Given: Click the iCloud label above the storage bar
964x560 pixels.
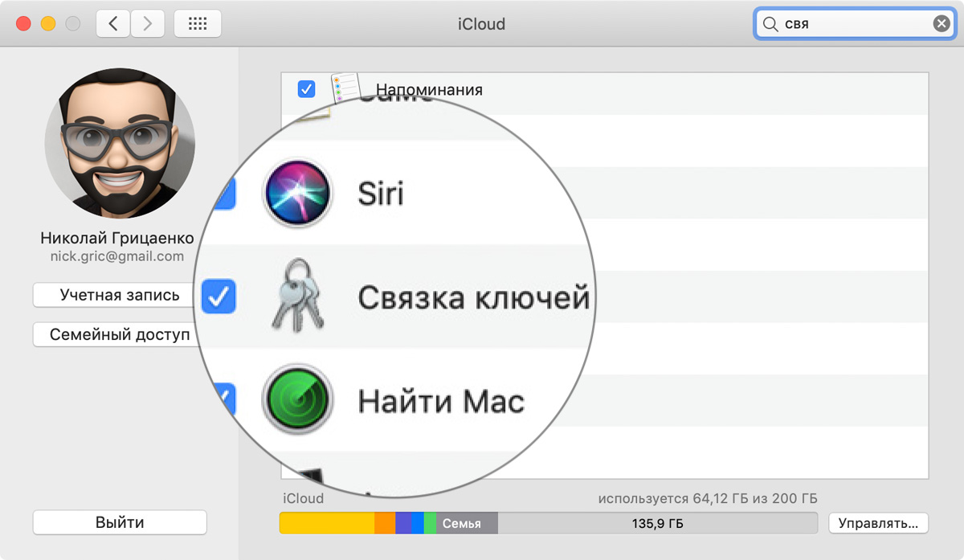Looking at the screenshot, I should point(304,498).
